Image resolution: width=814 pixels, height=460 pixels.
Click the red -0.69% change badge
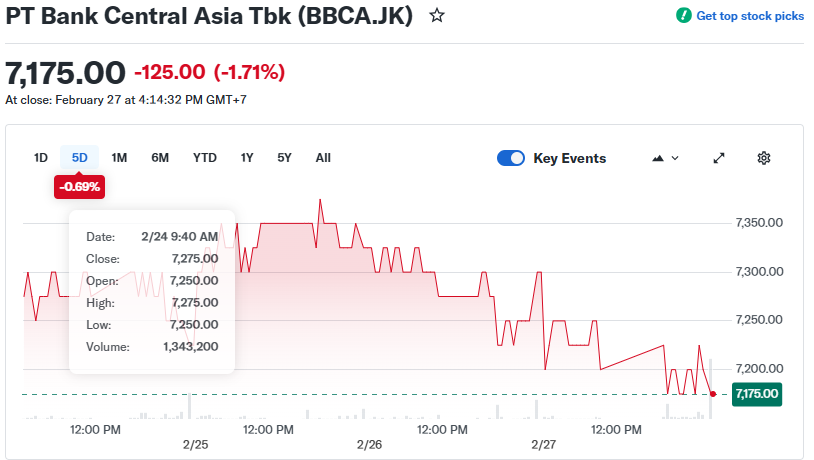80,186
